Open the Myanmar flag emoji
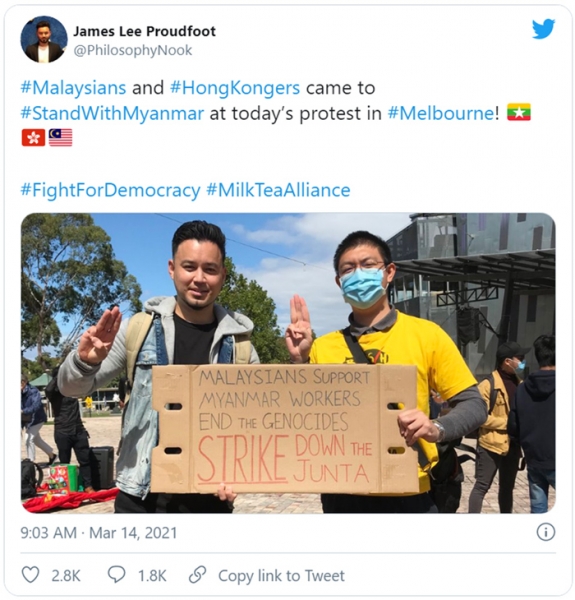575x600 pixels. pyautogui.click(x=519, y=112)
